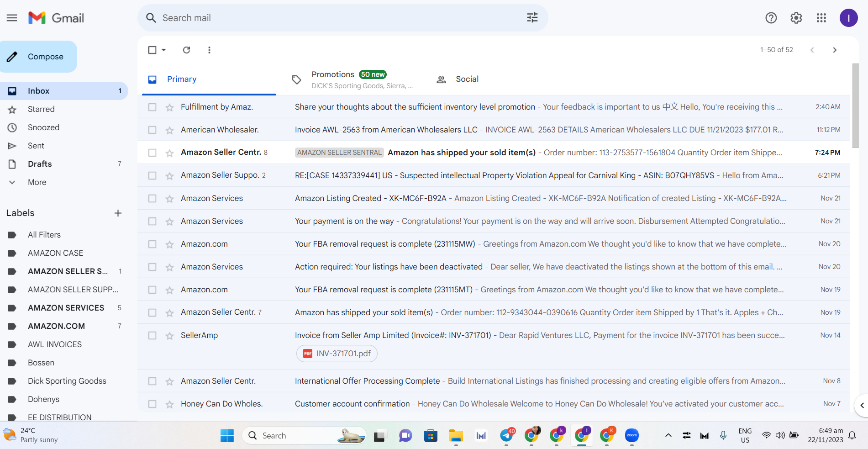Open File Explorer from the taskbar
The height and width of the screenshot is (449, 868).
(456, 436)
